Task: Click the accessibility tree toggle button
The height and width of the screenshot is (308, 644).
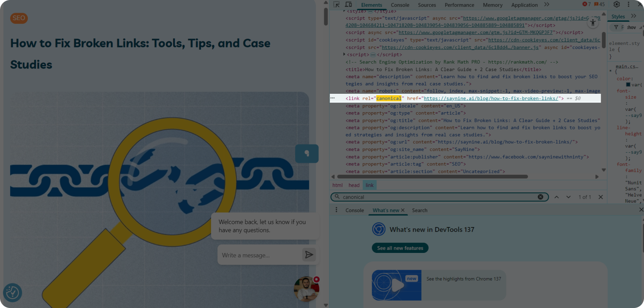Action: point(593,23)
